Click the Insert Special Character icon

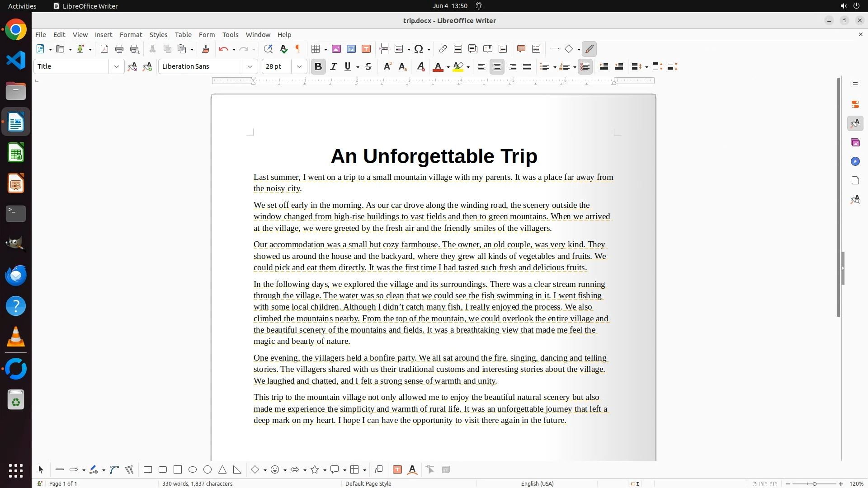(x=419, y=49)
